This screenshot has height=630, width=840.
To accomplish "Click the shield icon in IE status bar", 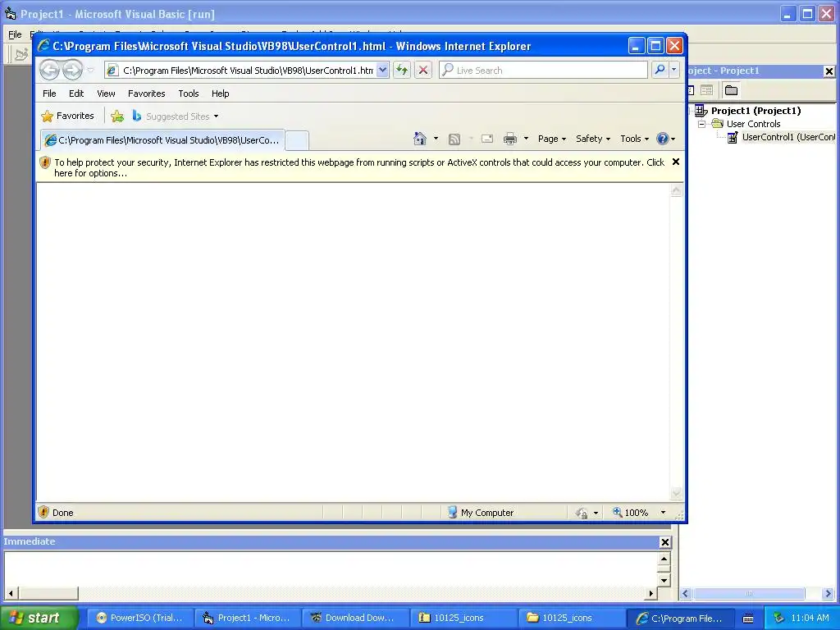I will 44,512.
